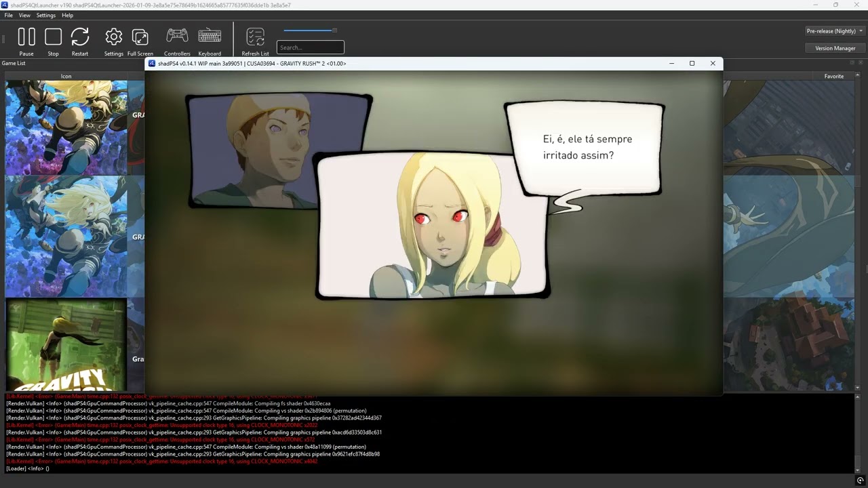868x488 pixels.
Task: Click the log line compiling vs shader 0x48a11099
Action: [186, 447]
